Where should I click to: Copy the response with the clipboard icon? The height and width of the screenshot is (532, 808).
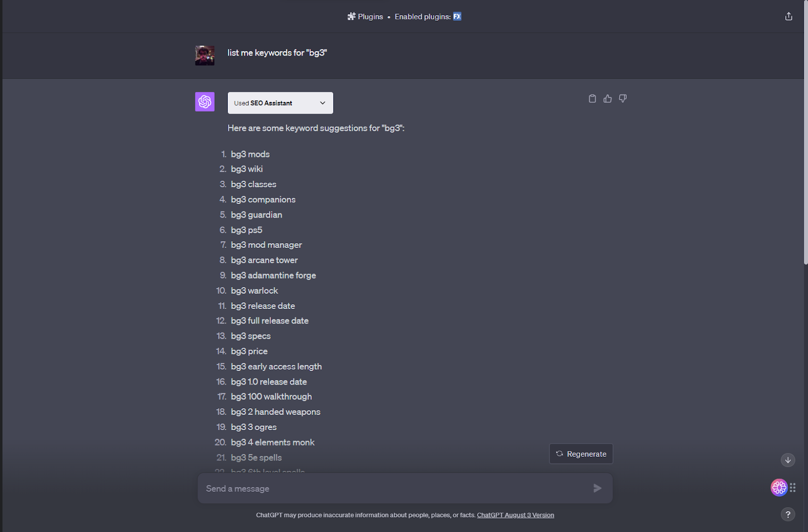point(592,99)
